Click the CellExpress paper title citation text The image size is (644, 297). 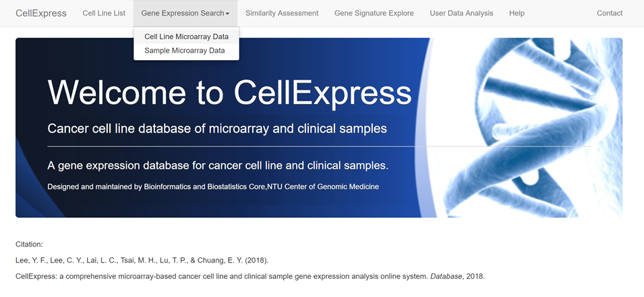[x=222, y=277]
